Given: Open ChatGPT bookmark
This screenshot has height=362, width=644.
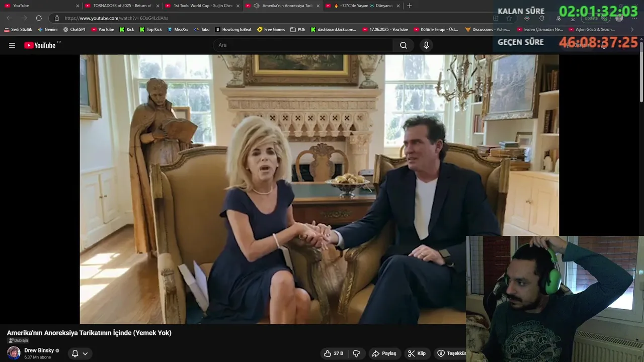Looking at the screenshot, I should pyautogui.click(x=74, y=30).
